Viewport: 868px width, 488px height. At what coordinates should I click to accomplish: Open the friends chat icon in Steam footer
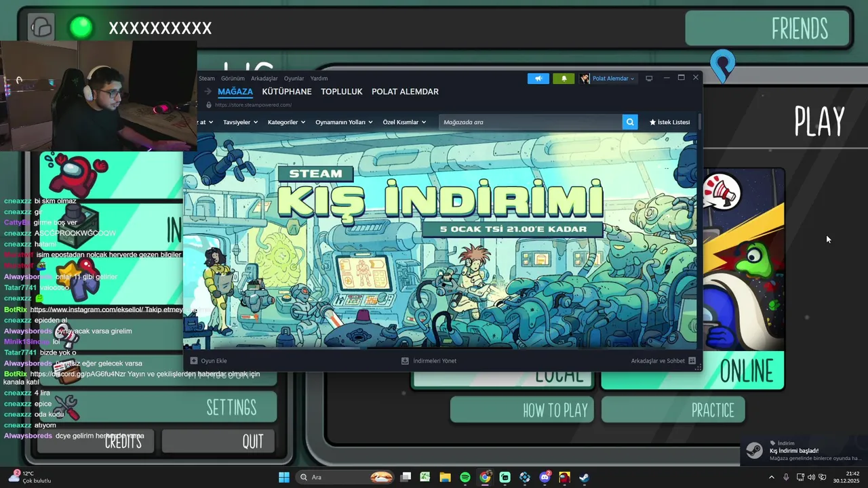tap(692, 361)
